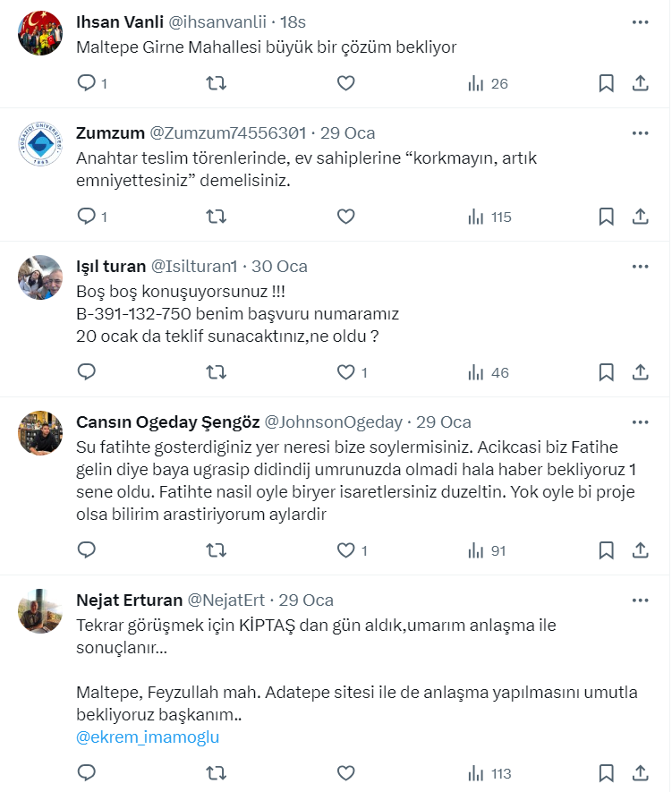Image resolution: width=672 pixels, height=792 pixels.
Task: Open the 29 Oca timestamp on Nejat's tweet
Action: 306,600
